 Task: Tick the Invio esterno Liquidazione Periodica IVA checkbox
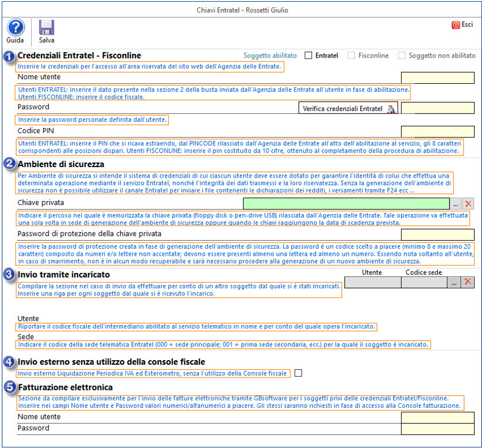pos(298,373)
